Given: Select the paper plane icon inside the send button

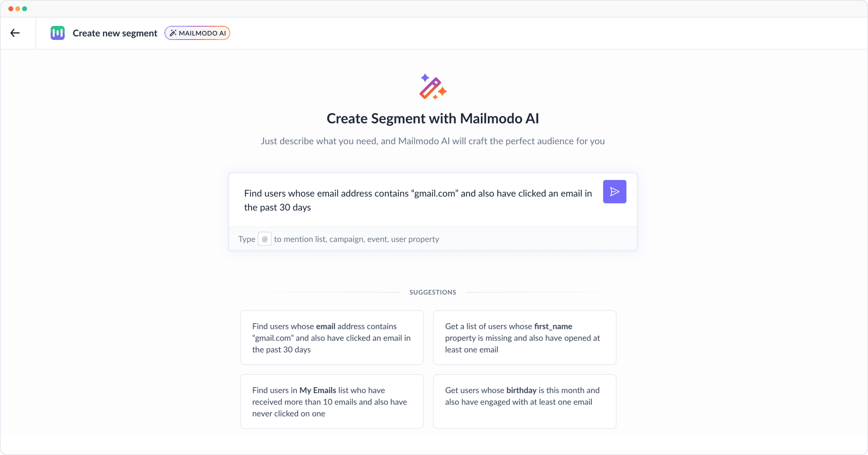Looking at the screenshot, I should tap(615, 191).
